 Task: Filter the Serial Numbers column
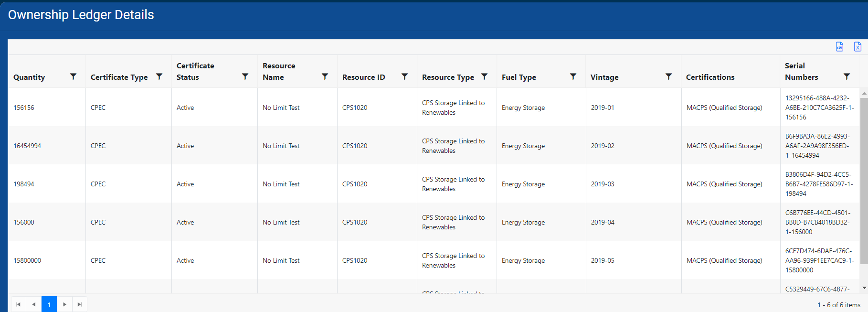[847, 76]
